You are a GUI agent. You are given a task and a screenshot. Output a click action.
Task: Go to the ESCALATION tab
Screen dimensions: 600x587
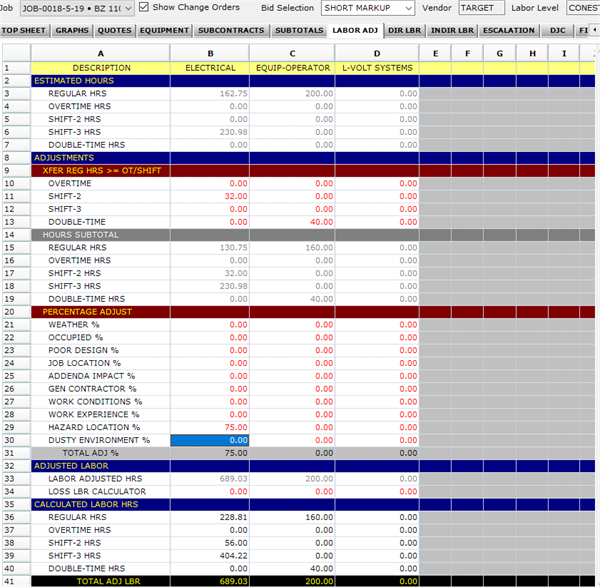click(x=508, y=30)
